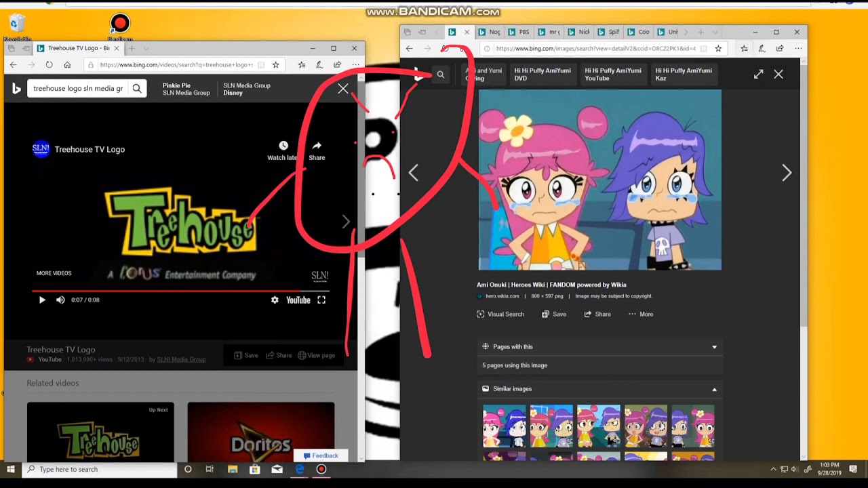Viewport: 868px width, 488px height.
Task: Open Microsoft Store taskbar icon
Action: (x=255, y=469)
